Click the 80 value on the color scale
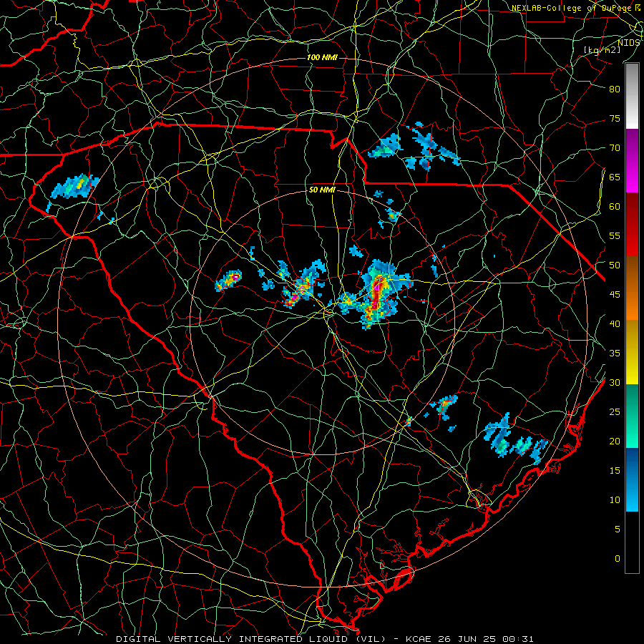Screen dimensions: 644x644 click(615, 89)
